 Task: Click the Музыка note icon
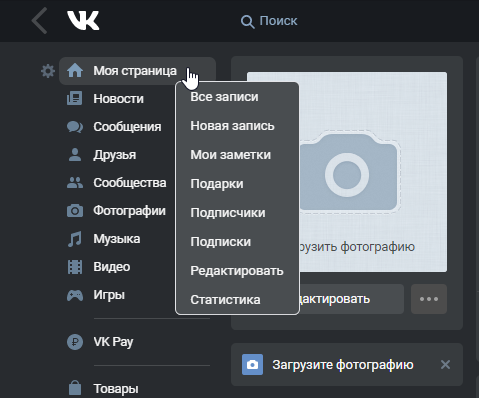pyautogui.click(x=75, y=239)
